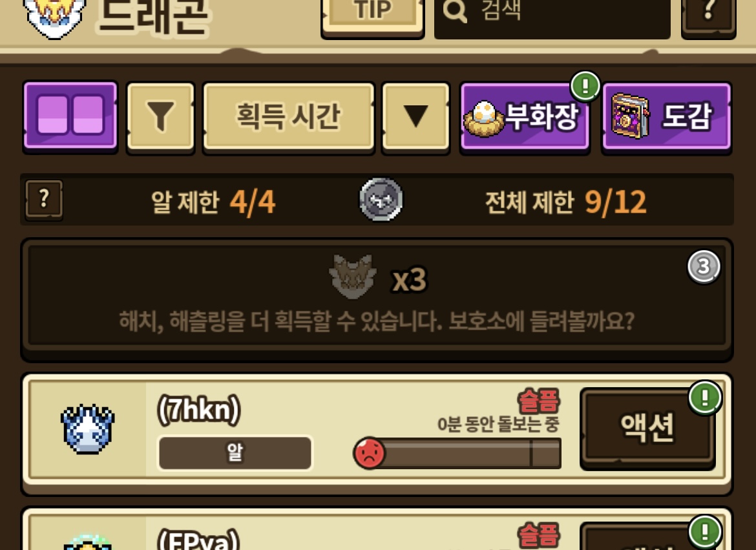Select the 7hkn blue egg thumbnail
Viewport: 756px width, 550px height.
87,429
